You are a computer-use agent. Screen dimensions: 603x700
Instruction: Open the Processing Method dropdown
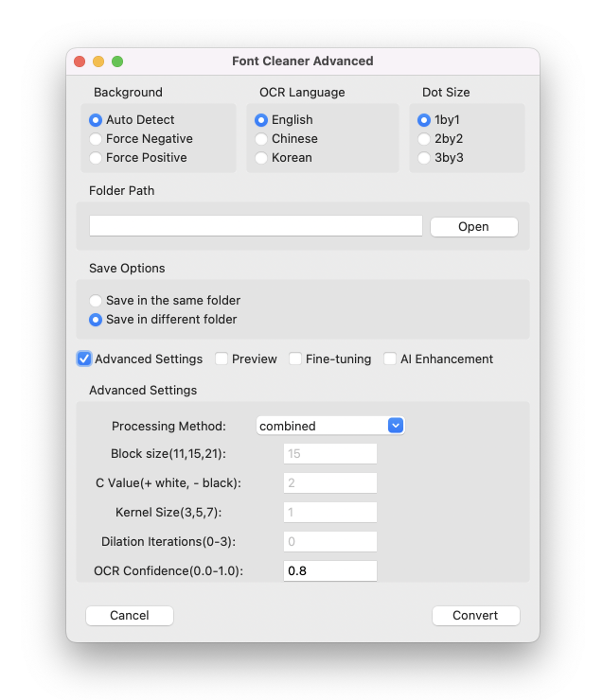[330, 426]
